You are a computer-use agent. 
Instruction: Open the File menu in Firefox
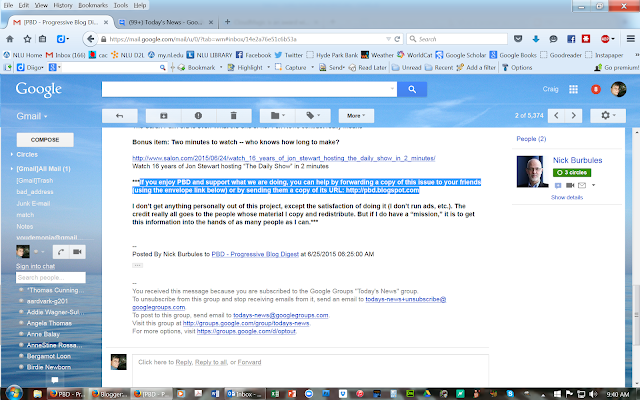click(x=8, y=5)
